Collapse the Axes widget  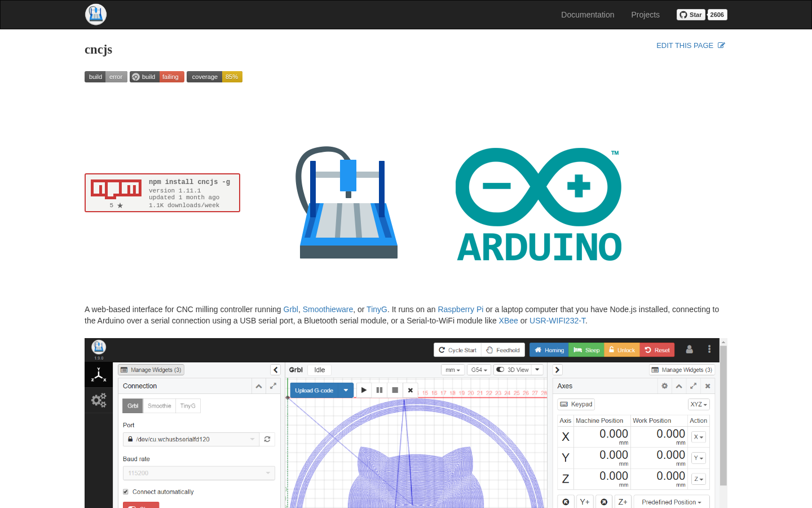(x=679, y=386)
